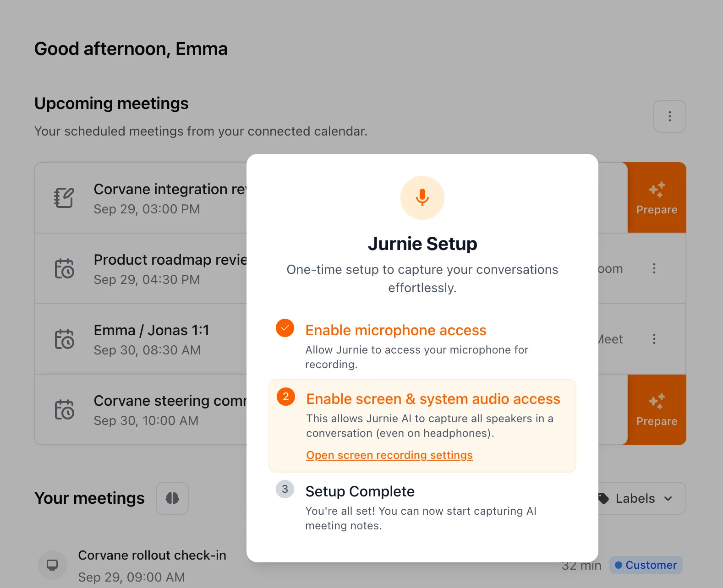Click the Customer label tag
This screenshot has height=588, width=723.
tap(646, 565)
